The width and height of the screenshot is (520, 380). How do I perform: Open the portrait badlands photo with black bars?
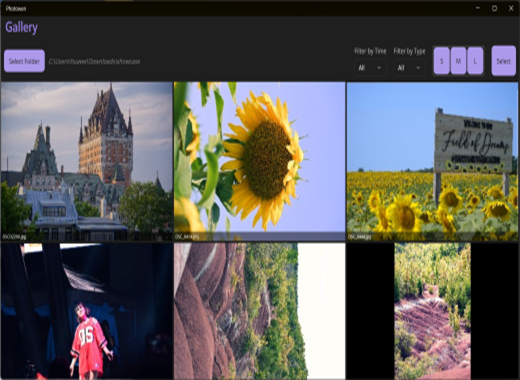coord(432,311)
